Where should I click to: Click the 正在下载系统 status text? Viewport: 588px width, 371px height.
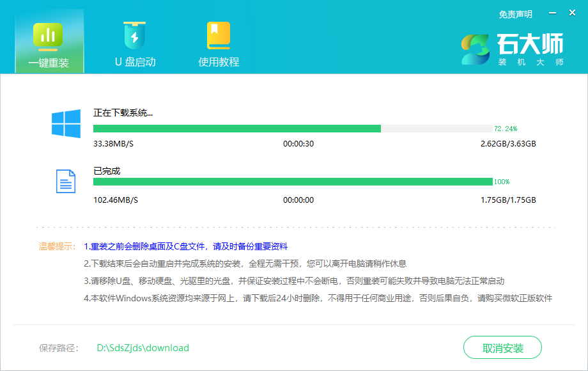(x=125, y=111)
